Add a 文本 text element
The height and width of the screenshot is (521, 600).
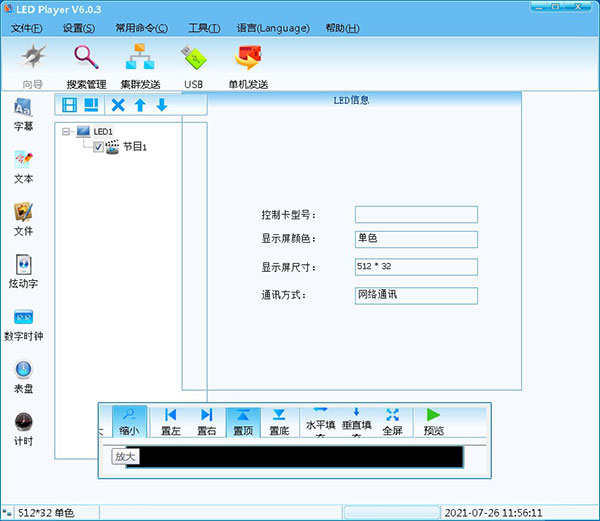click(x=23, y=167)
